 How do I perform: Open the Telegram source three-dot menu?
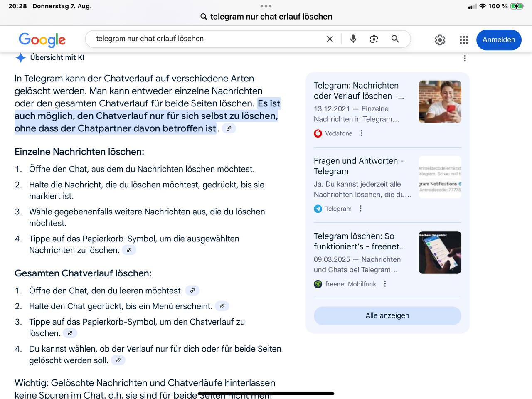360,209
